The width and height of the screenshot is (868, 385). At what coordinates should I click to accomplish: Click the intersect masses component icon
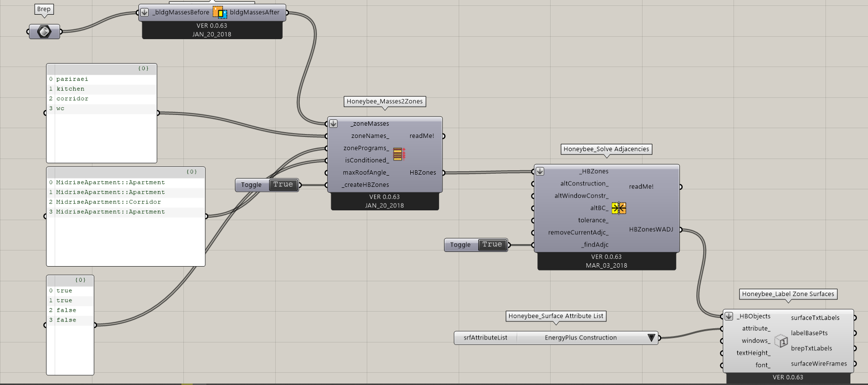[x=220, y=12]
